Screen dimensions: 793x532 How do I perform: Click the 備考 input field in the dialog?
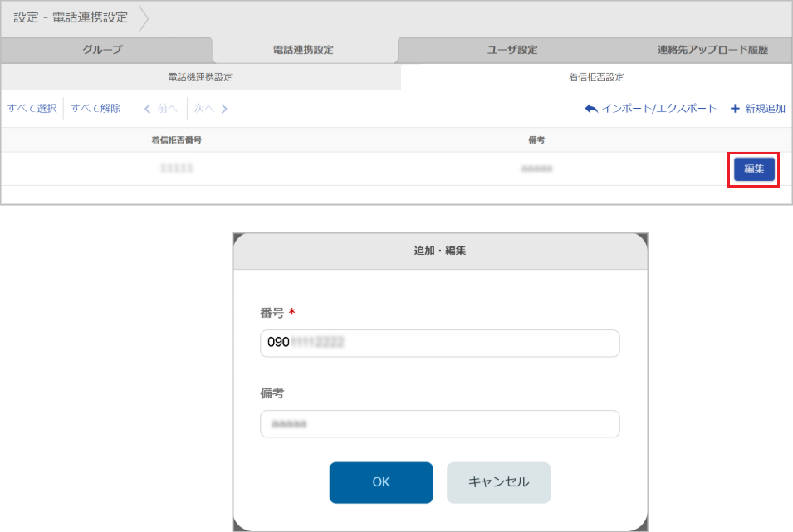click(x=439, y=423)
